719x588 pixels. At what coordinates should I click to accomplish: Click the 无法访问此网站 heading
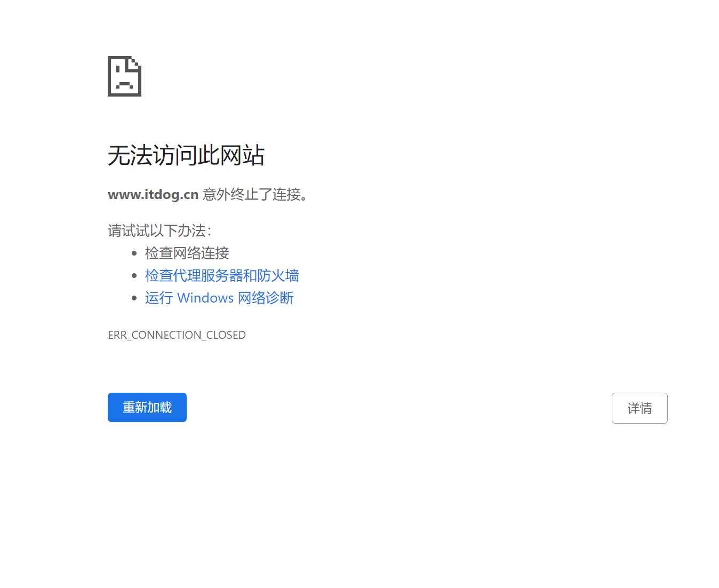[x=186, y=155]
